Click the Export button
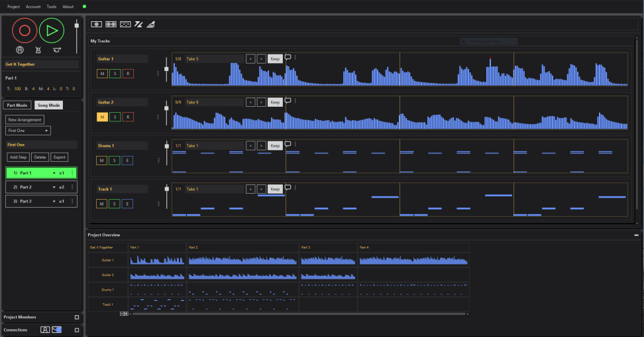 coord(60,157)
